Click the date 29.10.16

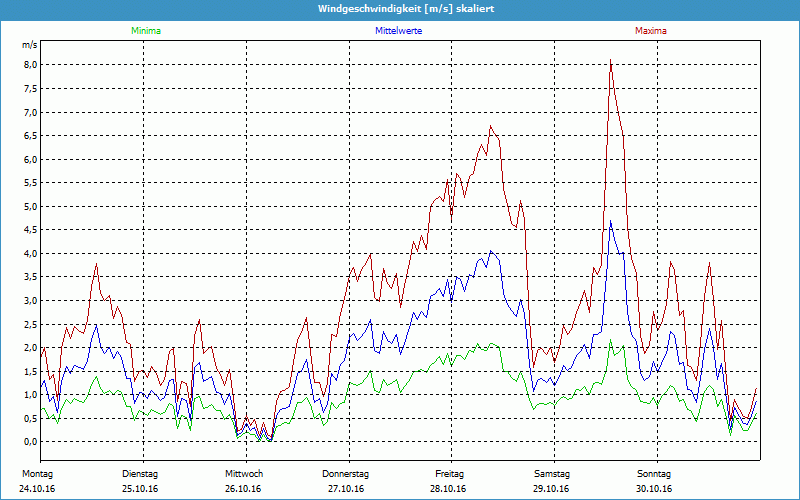551,489
